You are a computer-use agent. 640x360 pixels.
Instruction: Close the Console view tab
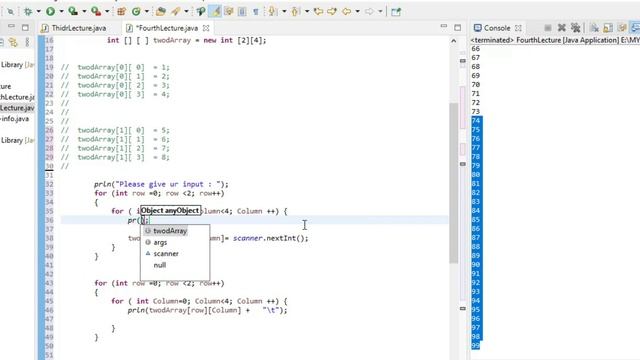[518, 28]
